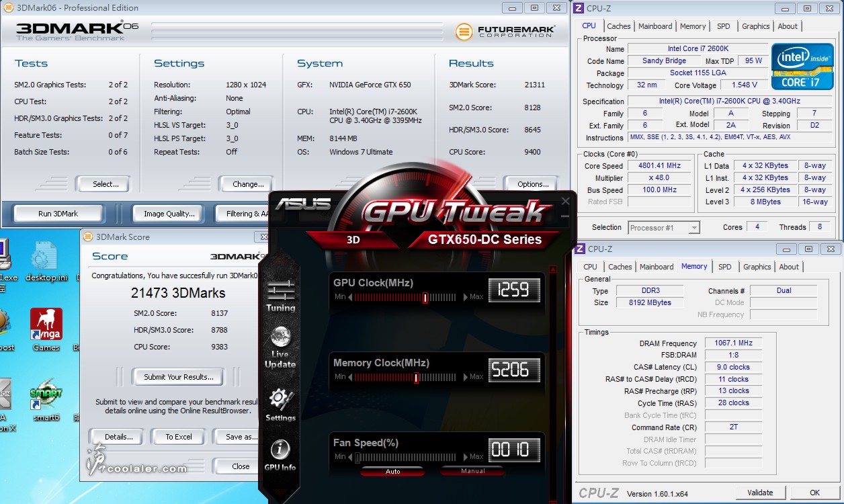Click the Zynga Games desktop shortcut
Image resolution: width=844 pixels, height=504 pixels.
click(x=46, y=330)
